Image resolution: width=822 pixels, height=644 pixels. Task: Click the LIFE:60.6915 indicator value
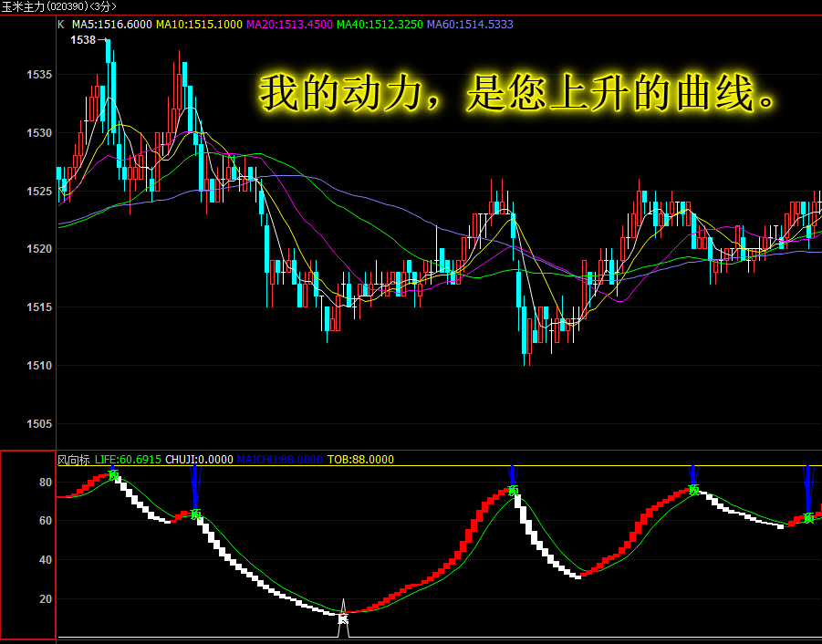128,460
